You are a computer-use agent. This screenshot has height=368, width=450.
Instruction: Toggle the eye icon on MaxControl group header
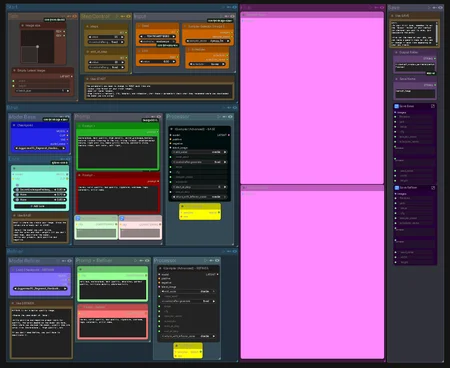point(128,16)
